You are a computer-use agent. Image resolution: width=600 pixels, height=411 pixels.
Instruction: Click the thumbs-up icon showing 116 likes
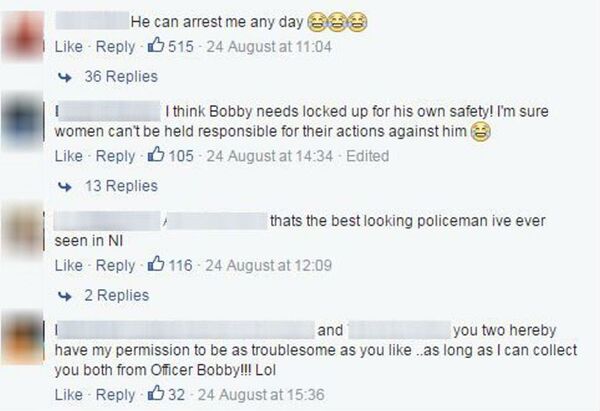156,265
